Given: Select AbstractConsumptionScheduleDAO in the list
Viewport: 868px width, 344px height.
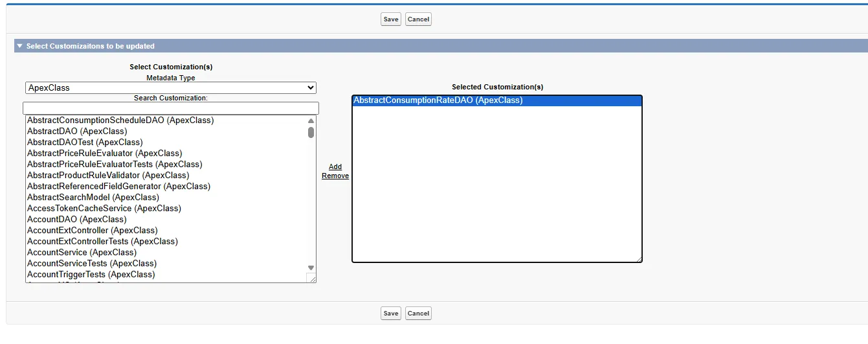Looking at the screenshot, I should (120, 120).
